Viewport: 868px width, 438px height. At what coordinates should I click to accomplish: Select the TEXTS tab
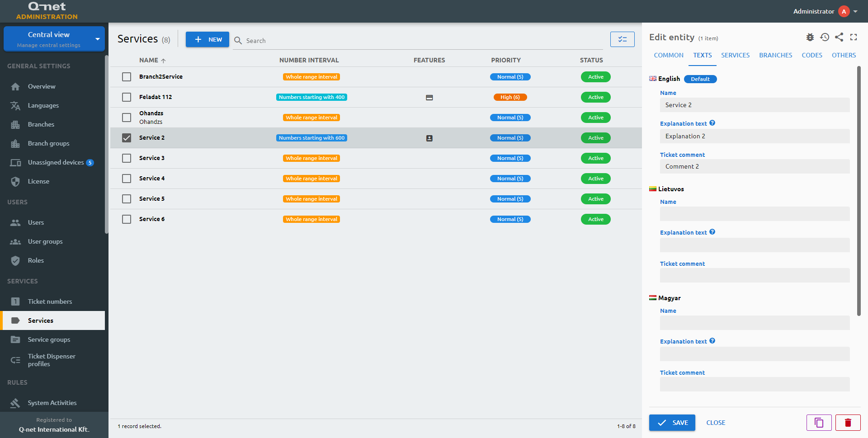point(703,55)
